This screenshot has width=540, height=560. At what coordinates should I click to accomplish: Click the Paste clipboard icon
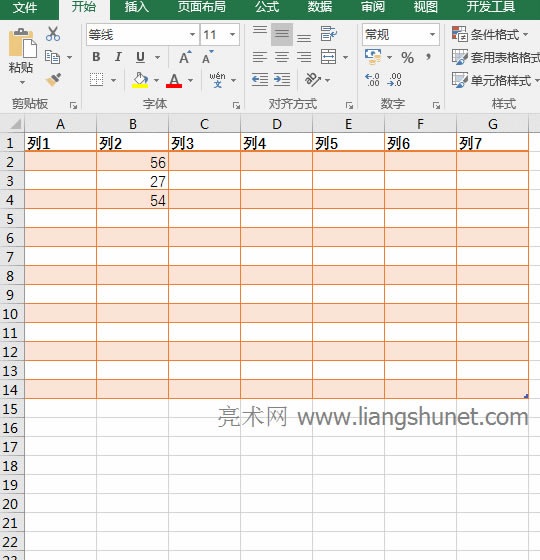22,43
